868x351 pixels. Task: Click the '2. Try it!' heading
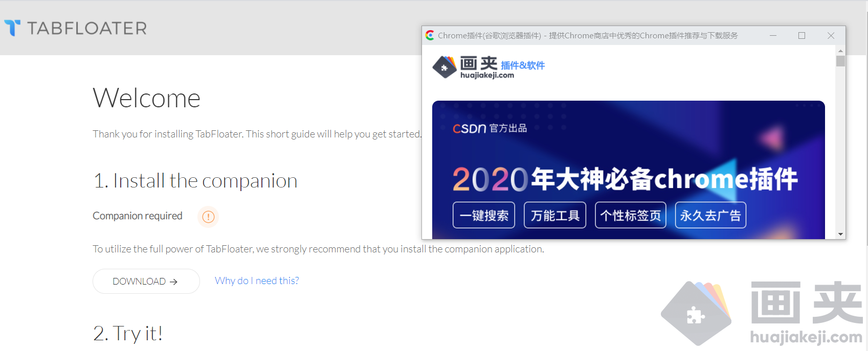click(128, 334)
